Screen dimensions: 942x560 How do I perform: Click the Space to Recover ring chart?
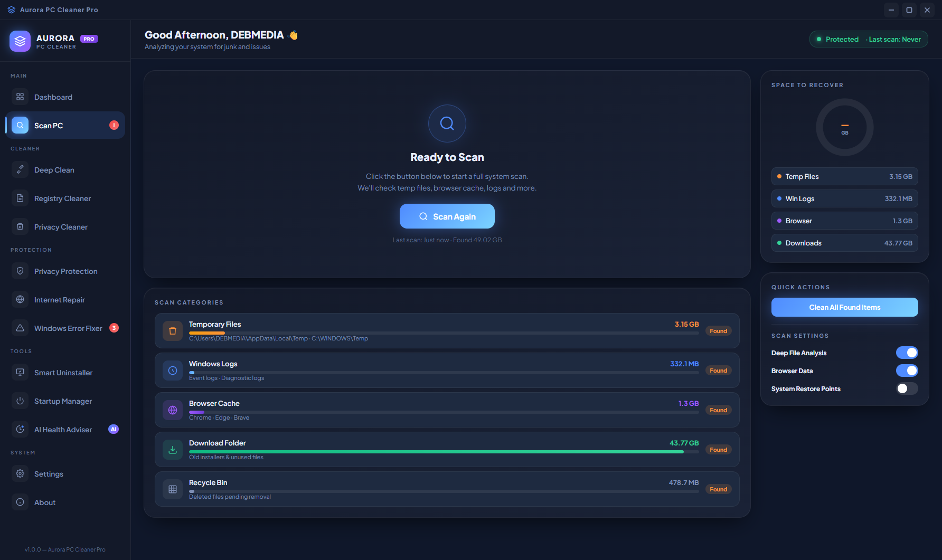click(845, 127)
